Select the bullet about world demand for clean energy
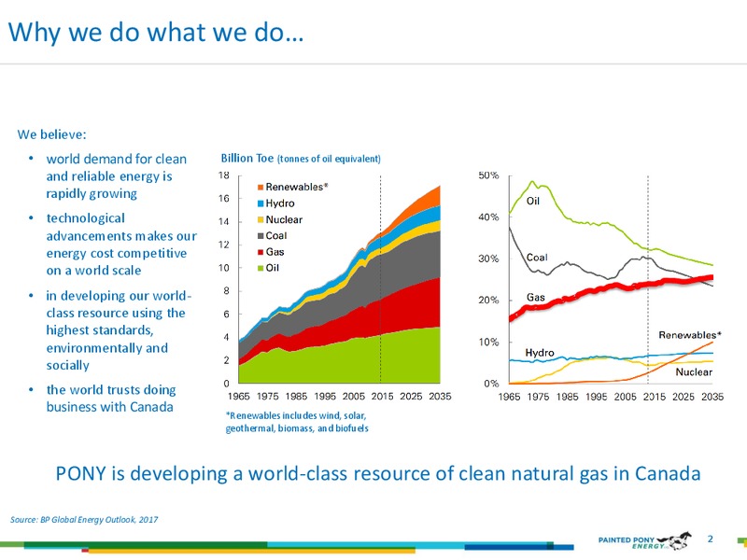 tap(116, 176)
